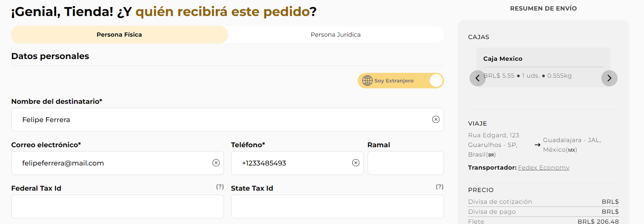
Task: Click the globe icon on Soy Extranjero
Action: pyautogui.click(x=367, y=81)
